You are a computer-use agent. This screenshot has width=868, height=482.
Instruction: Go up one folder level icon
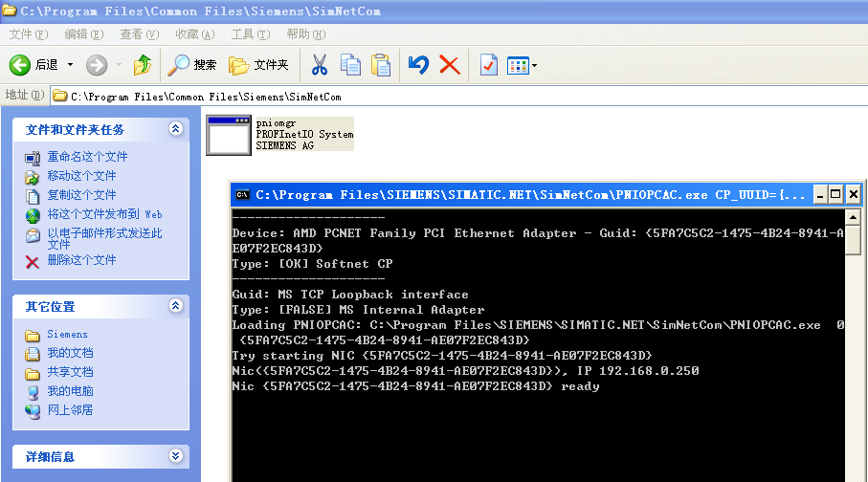pos(143,65)
